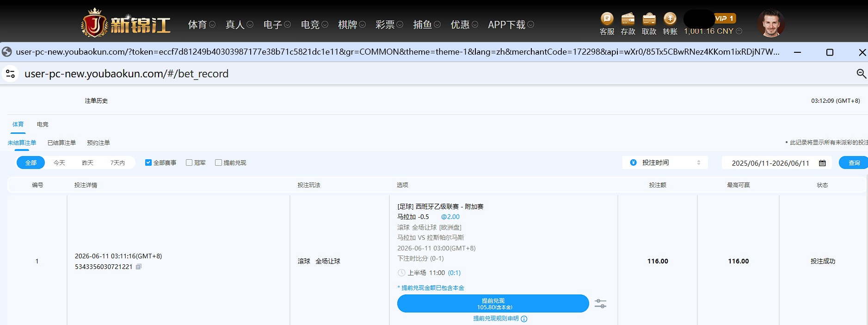Expand the 真人 nav dropdown
Viewport: 868px width, 325px height.
point(250,25)
